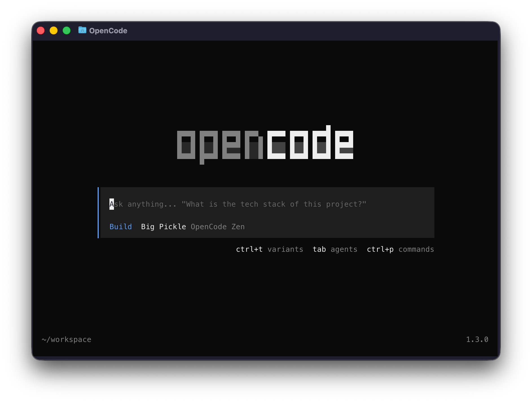Click the opencode pixel logo
Viewport: 532px width, 402px height.
(x=265, y=145)
